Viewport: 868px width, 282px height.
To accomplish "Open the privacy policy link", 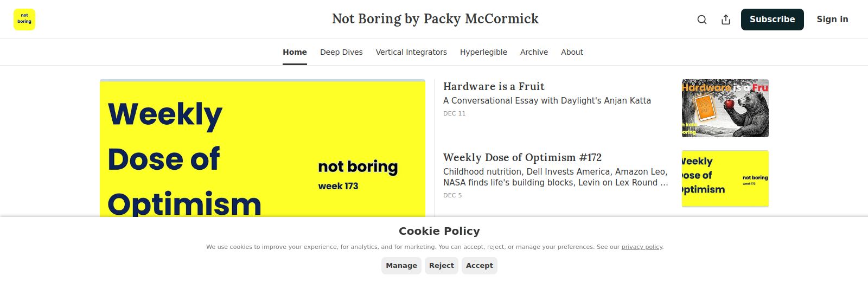I will coord(642,247).
